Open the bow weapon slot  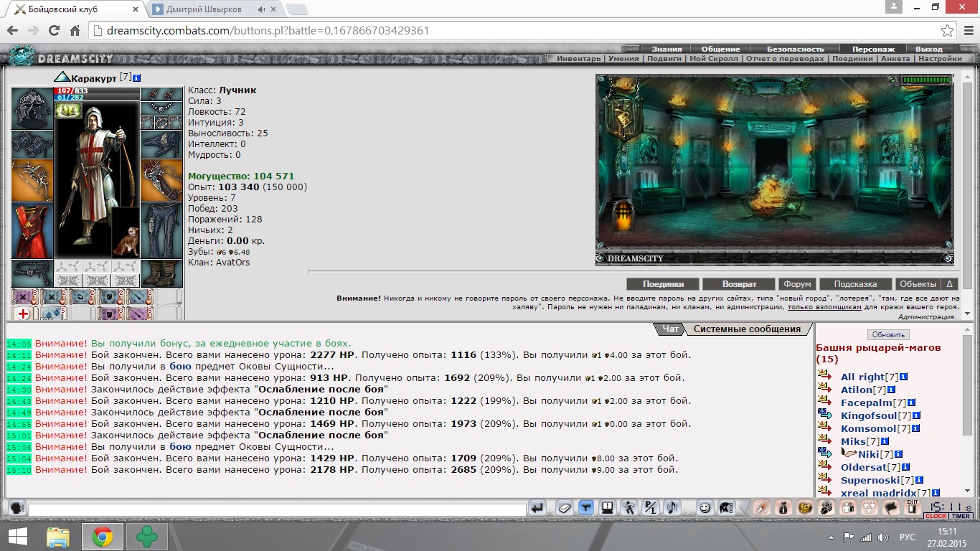click(x=32, y=180)
